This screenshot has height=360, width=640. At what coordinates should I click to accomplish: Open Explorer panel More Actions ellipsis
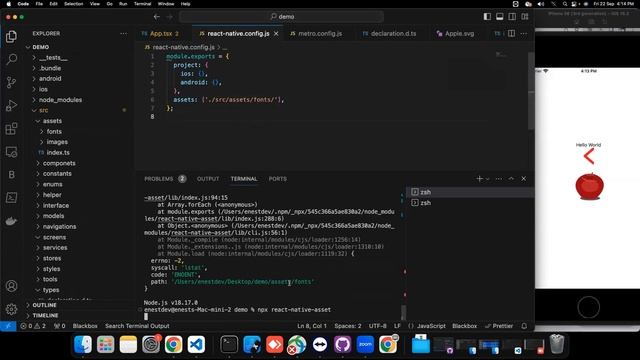coord(124,33)
